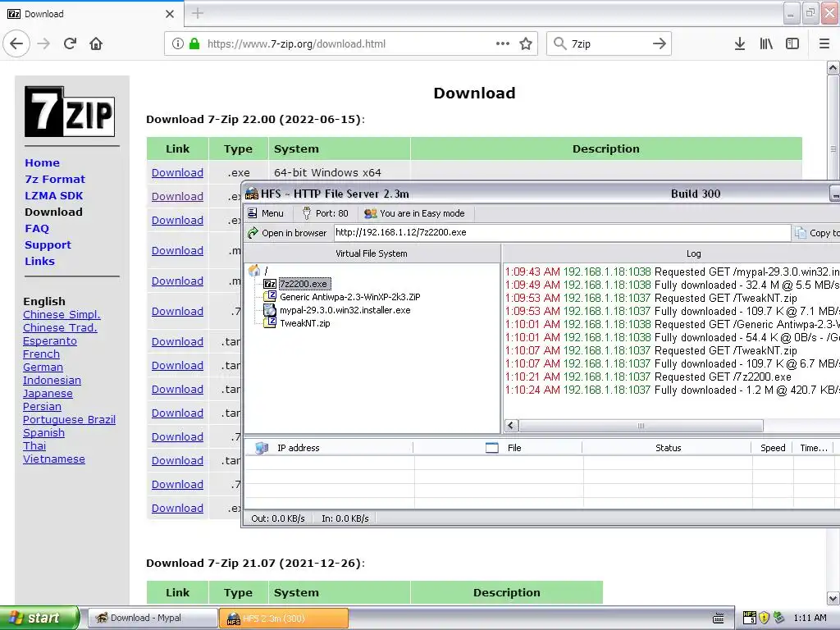Click the browser page scroll-up arrow

(833, 67)
